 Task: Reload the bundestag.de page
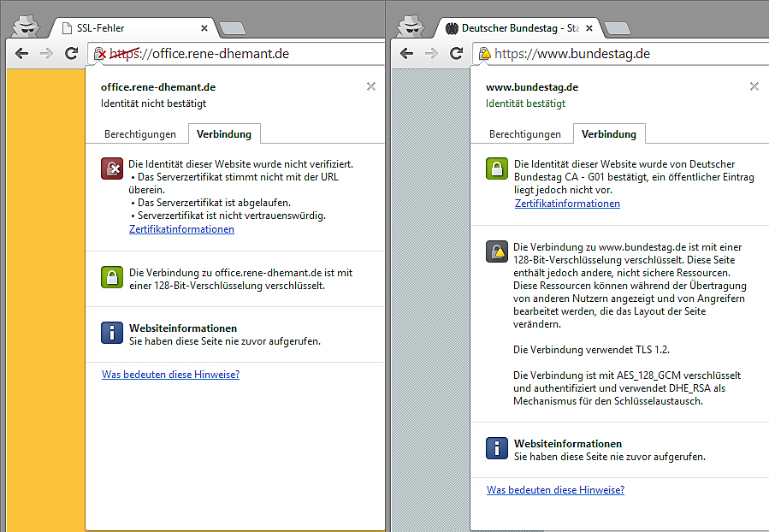click(x=457, y=53)
